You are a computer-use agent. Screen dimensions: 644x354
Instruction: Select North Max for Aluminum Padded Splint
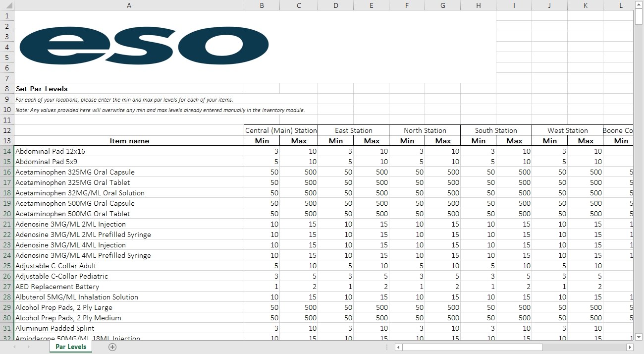click(443, 328)
